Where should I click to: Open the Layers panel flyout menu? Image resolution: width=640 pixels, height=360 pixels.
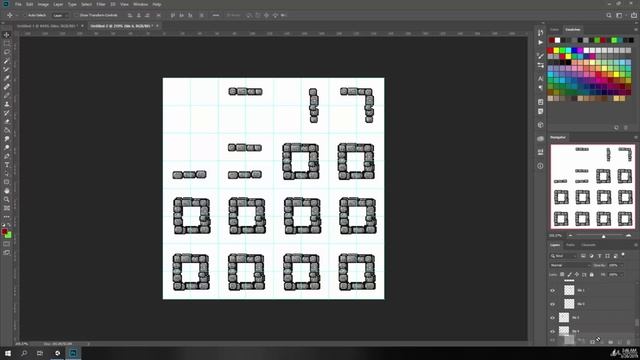point(636,245)
